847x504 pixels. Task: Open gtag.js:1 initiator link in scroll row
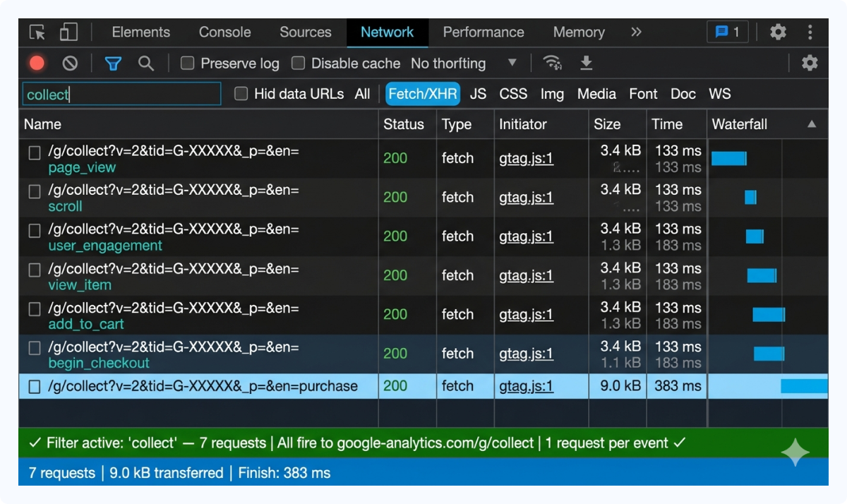[526, 197]
